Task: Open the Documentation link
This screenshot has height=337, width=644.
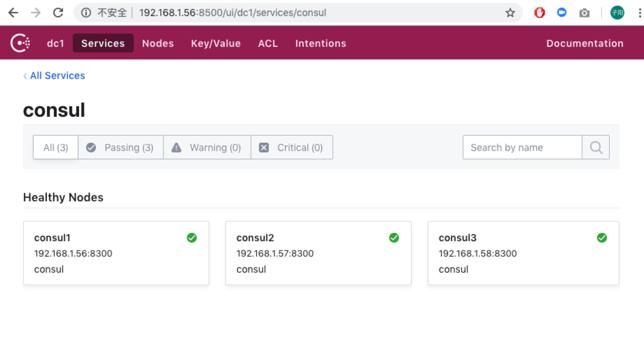Action: click(584, 43)
